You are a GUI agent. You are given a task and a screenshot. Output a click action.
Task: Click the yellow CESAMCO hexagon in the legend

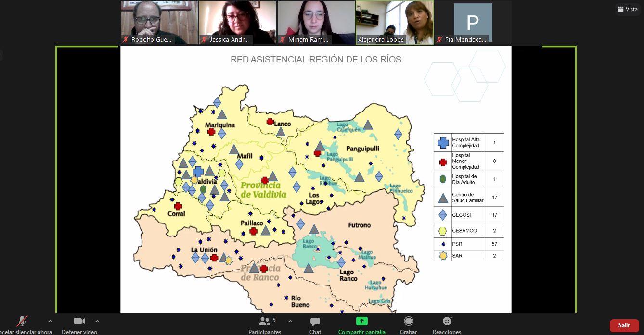pyautogui.click(x=443, y=231)
